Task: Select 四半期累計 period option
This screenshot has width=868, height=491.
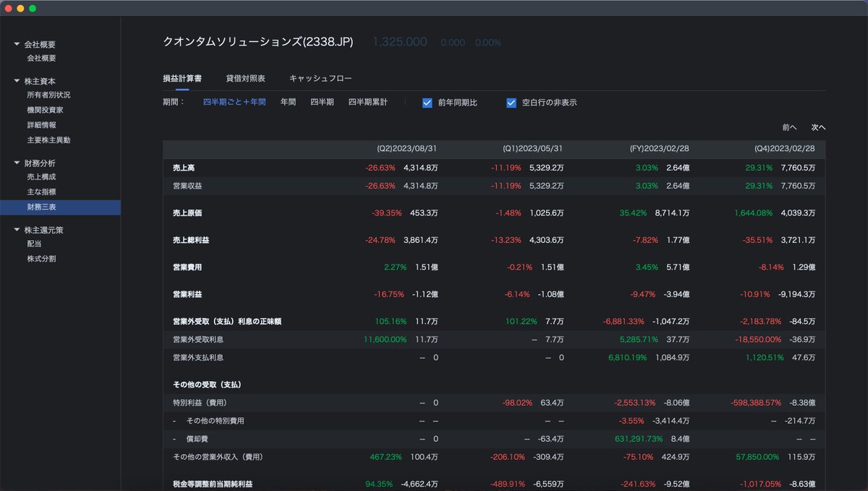Action: tap(368, 103)
